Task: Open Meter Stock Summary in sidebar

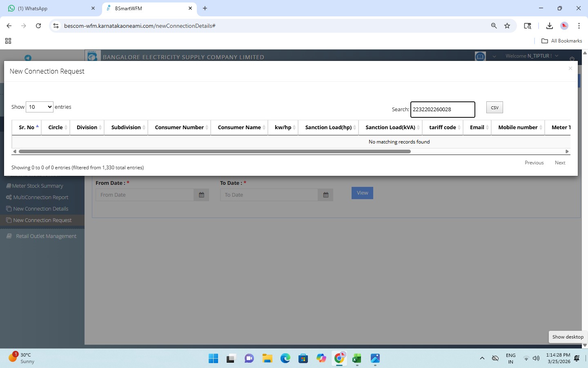Action: click(38, 186)
